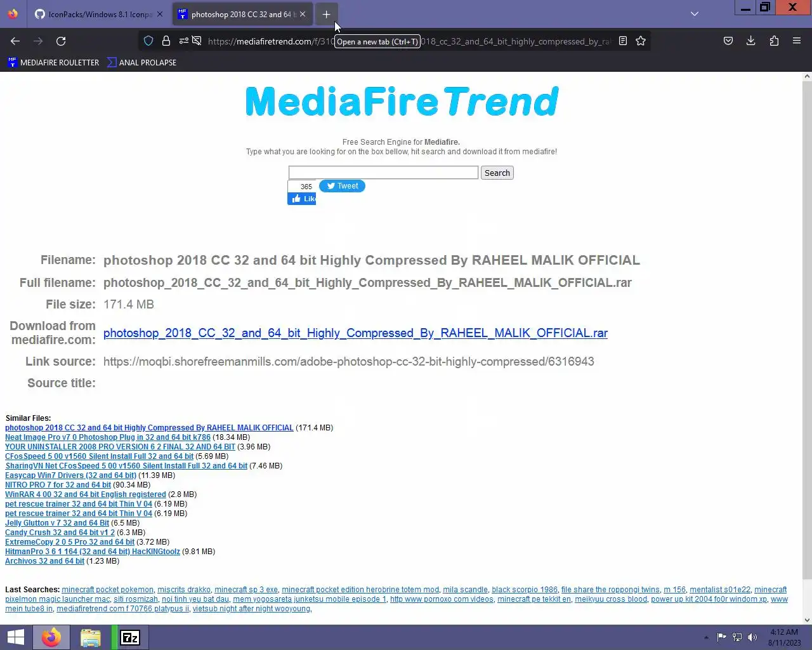Click the page scrollbar down arrow

pos(807,620)
